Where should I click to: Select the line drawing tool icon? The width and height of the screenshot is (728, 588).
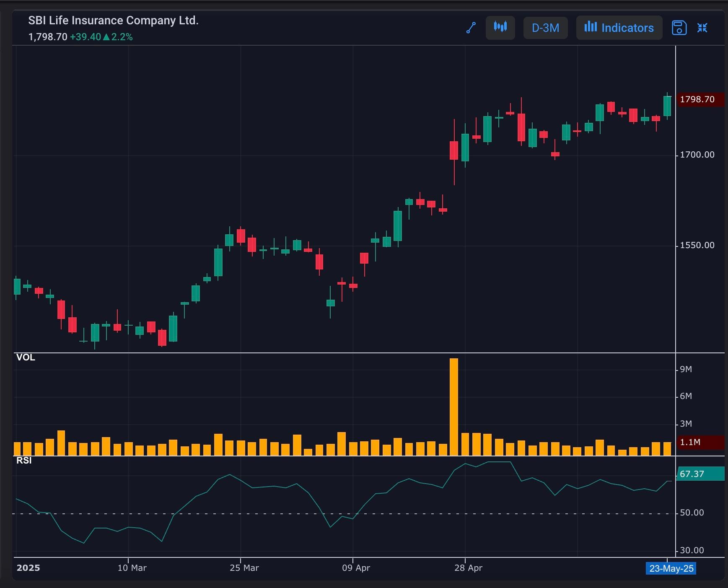[471, 28]
